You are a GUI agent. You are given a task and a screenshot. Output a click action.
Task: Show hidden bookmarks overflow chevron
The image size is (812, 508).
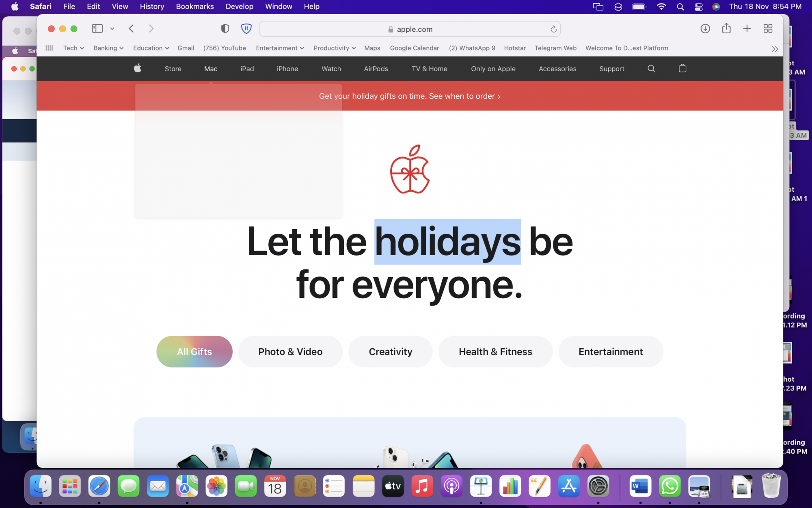775,49
